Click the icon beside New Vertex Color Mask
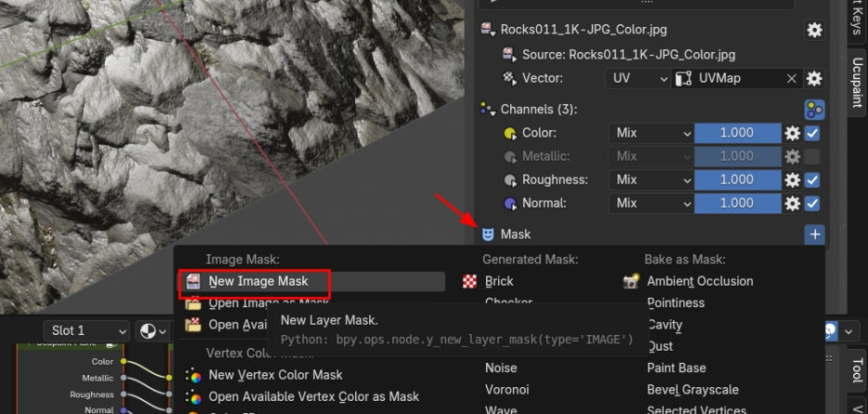The height and width of the screenshot is (414, 868). coord(193,375)
